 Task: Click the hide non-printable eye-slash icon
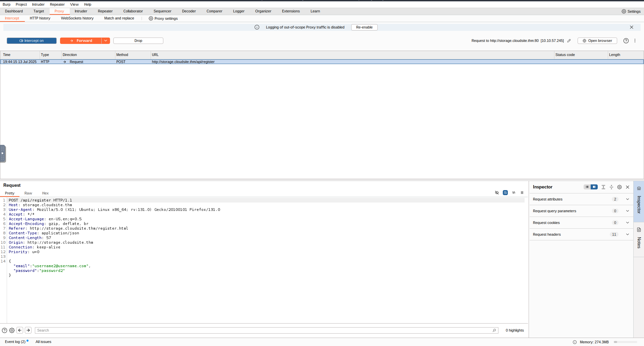pyautogui.click(x=497, y=192)
